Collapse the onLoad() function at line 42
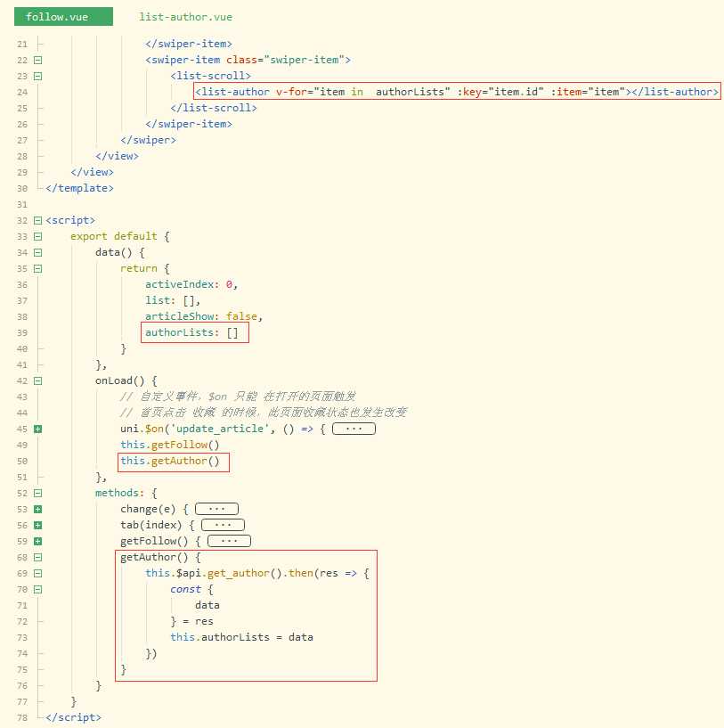The height and width of the screenshot is (728, 724). (38, 381)
